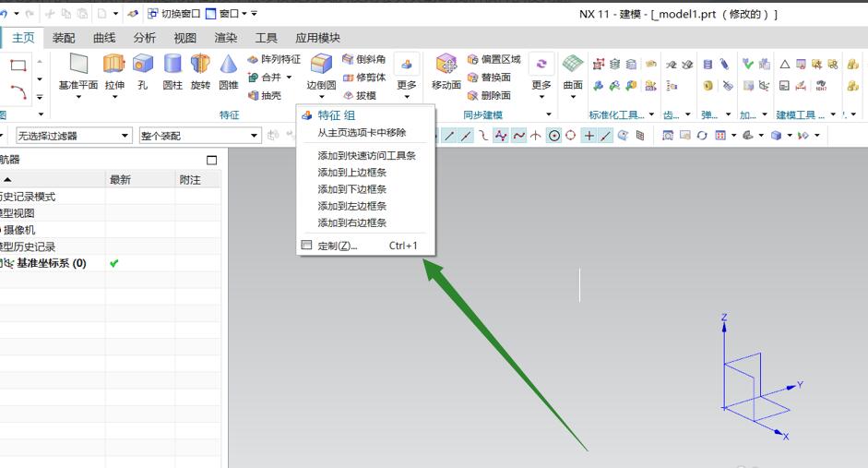
Task: Click the rotate view icon in top border bar
Action: coord(702,135)
